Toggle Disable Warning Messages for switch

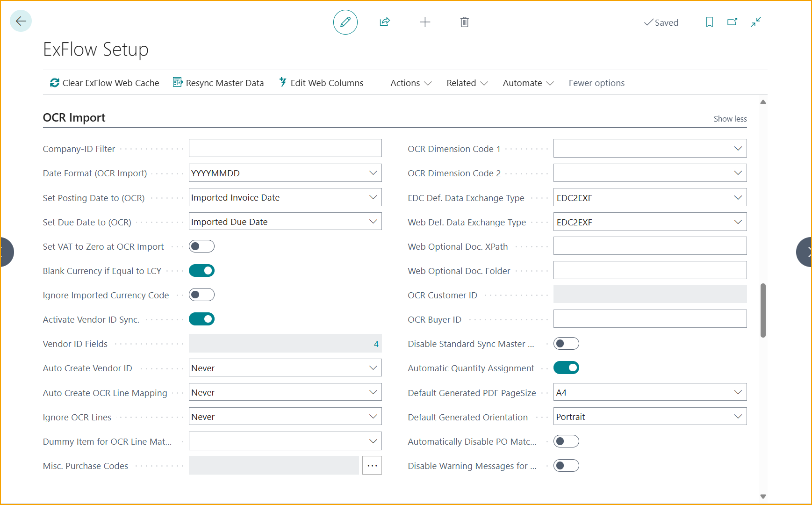point(566,466)
